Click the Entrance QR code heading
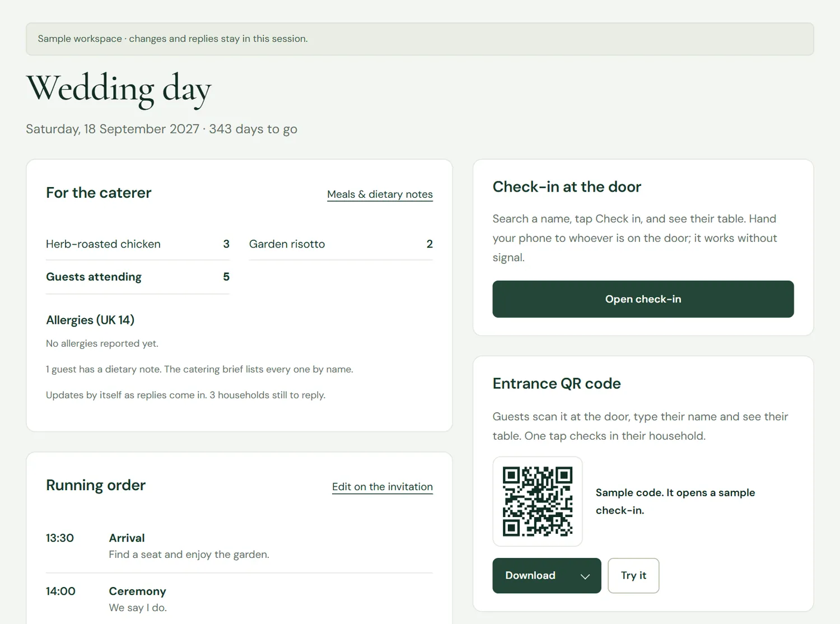 coord(557,384)
